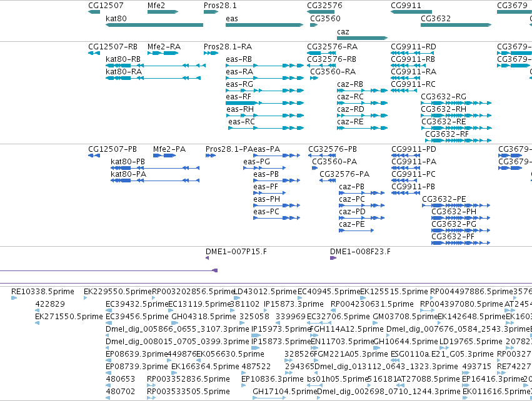Click Dmel_dig_005866_0655_3107.3prime label

pyautogui.click(x=178, y=329)
